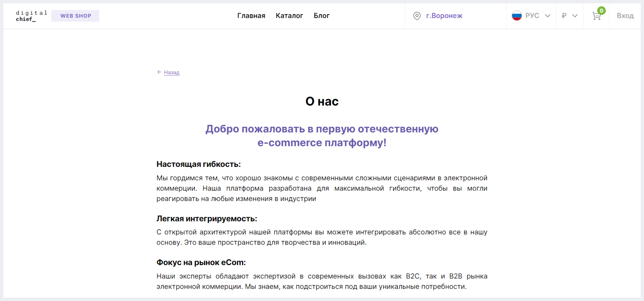Change city from г.Воронеж

tap(444, 15)
